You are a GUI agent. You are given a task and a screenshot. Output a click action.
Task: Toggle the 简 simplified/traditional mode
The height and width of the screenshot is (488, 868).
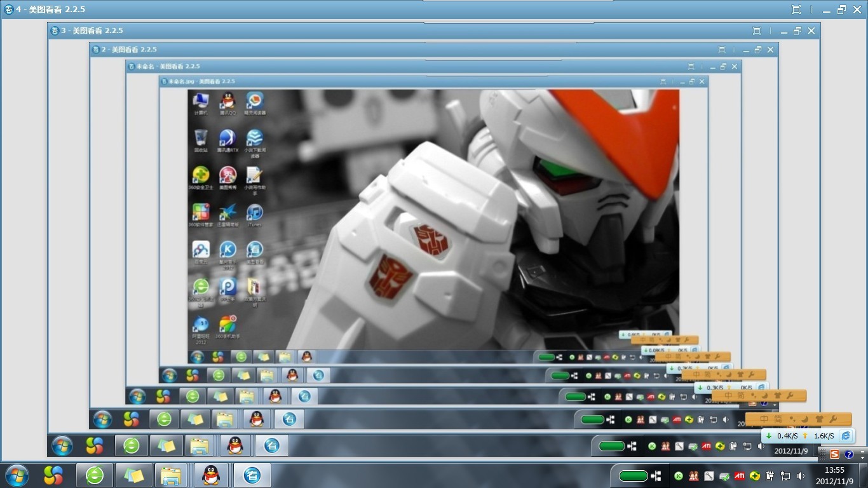coord(778,419)
